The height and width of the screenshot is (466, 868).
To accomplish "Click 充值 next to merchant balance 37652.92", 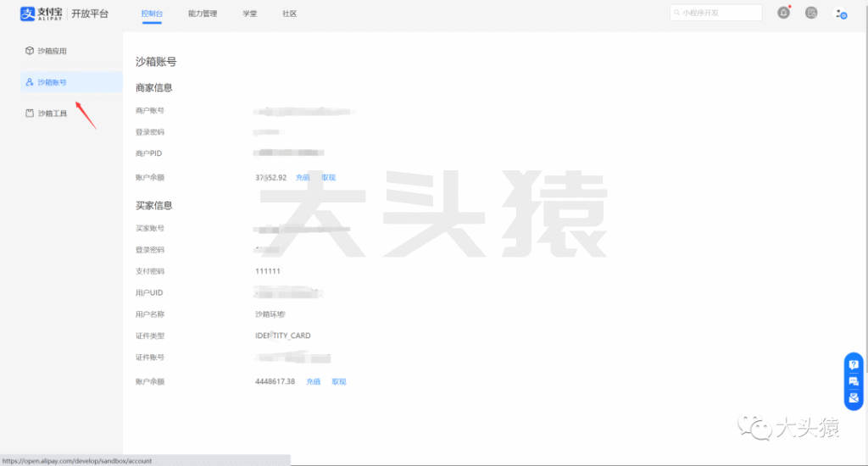I will [x=303, y=178].
